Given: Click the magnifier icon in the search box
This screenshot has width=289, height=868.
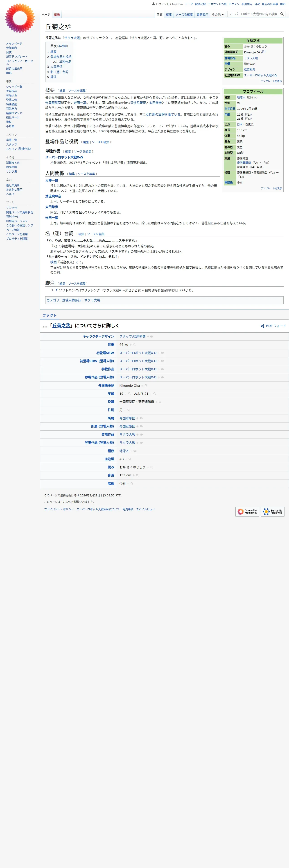Looking at the screenshot, I should (282, 14).
